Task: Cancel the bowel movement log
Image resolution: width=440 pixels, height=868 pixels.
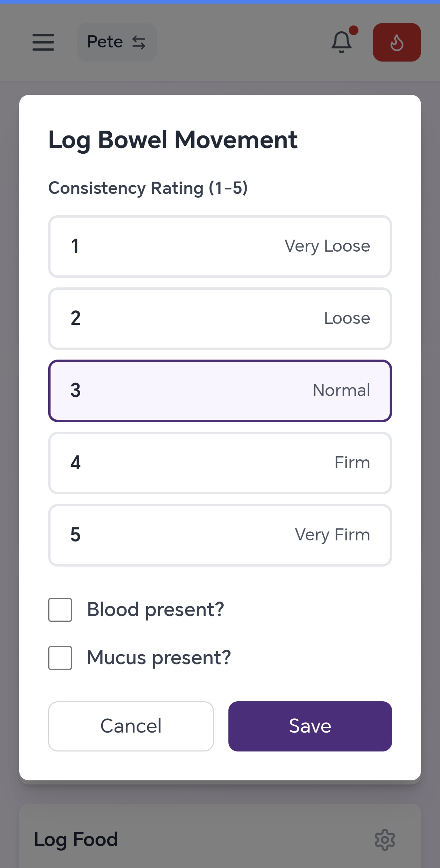Action: point(131,726)
